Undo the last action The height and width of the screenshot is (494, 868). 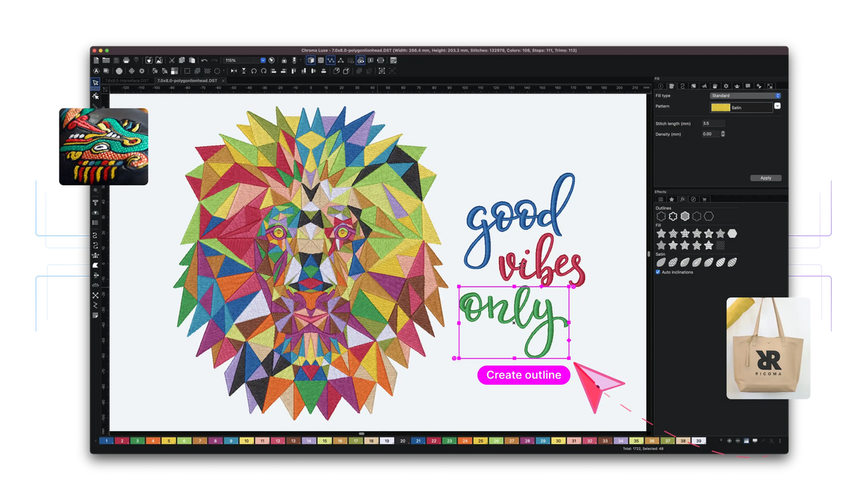pos(204,60)
